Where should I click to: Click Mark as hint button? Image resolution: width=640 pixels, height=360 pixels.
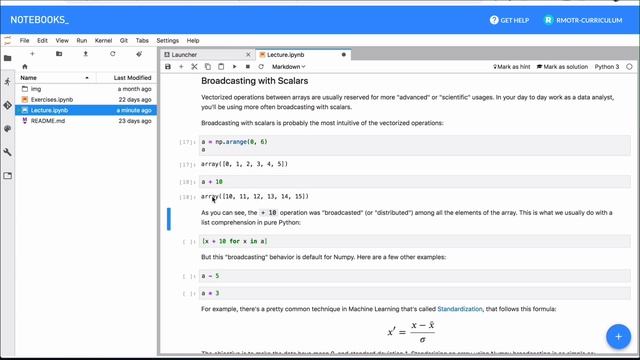512,67
